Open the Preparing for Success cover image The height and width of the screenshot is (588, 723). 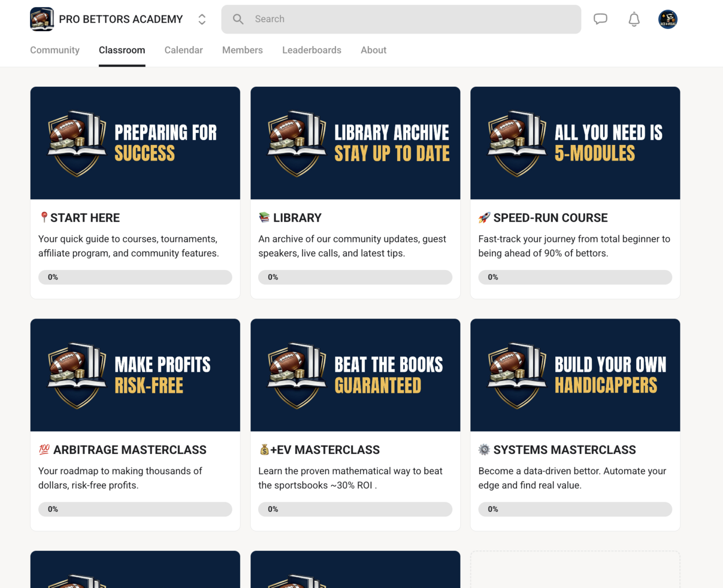135,143
